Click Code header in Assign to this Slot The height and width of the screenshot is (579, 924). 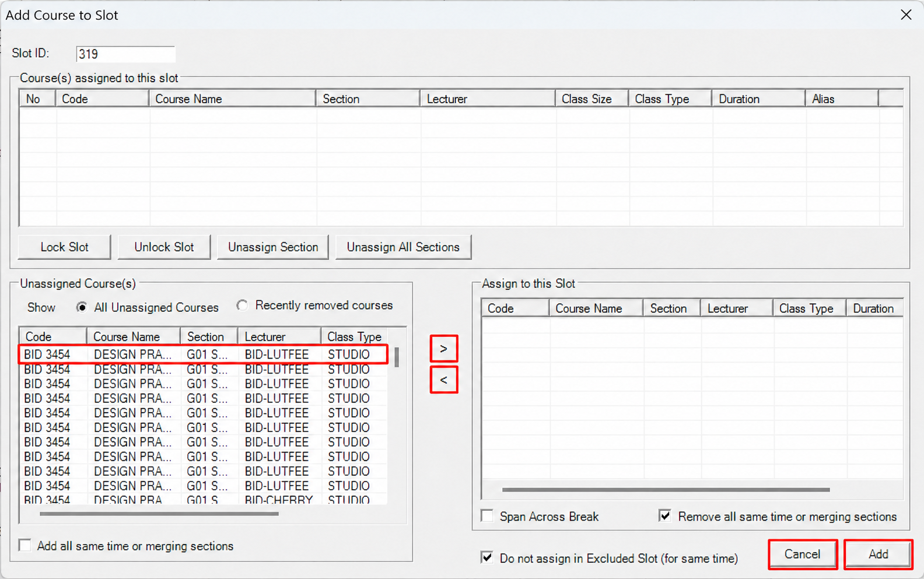pos(516,308)
